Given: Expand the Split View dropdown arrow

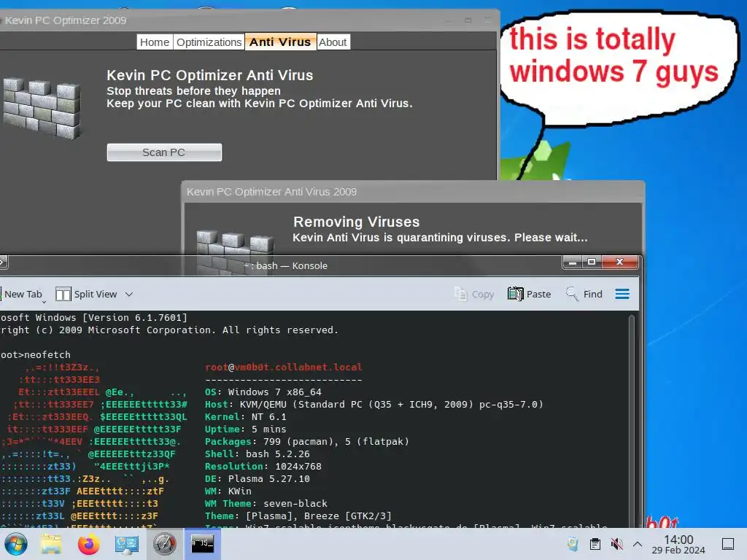Looking at the screenshot, I should click(x=128, y=295).
